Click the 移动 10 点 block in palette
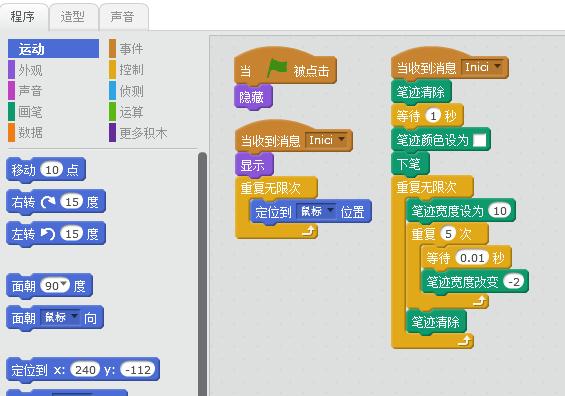The image size is (565, 396). pyautogui.click(x=46, y=170)
